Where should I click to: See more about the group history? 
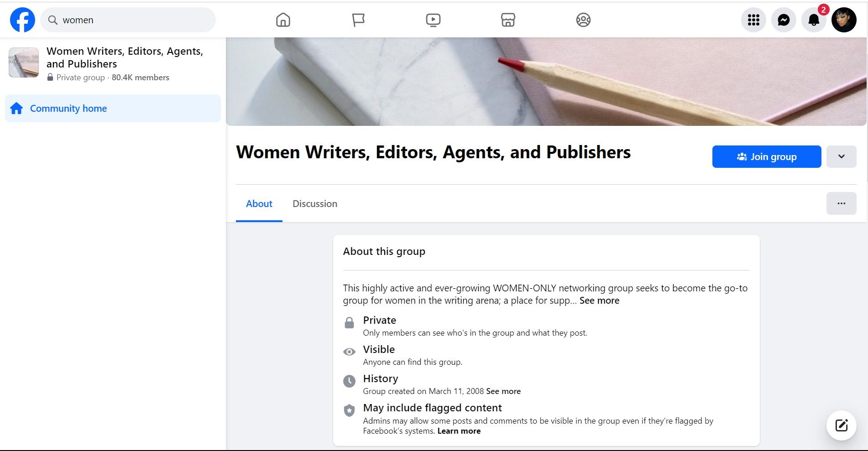(503, 391)
